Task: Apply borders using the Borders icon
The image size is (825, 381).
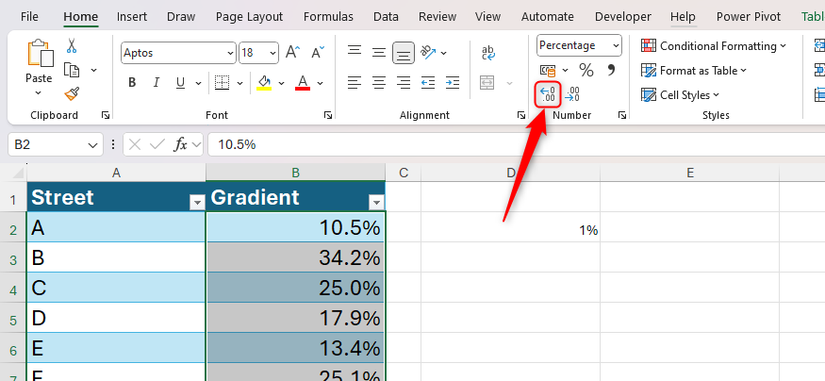Action: (223, 83)
